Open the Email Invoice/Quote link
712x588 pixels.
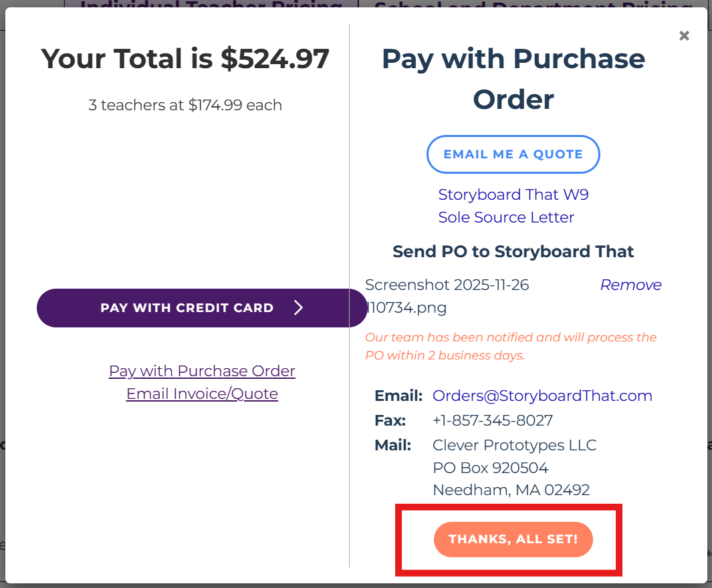(x=202, y=394)
